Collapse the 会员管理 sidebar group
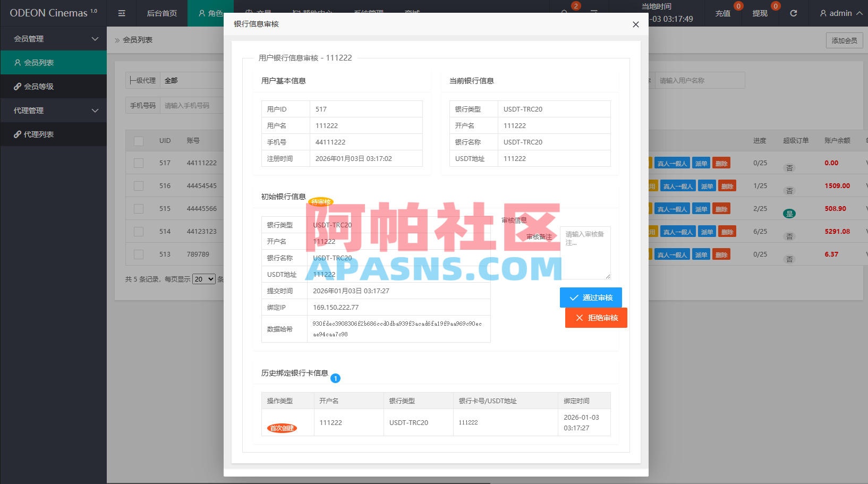 click(x=53, y=39)
